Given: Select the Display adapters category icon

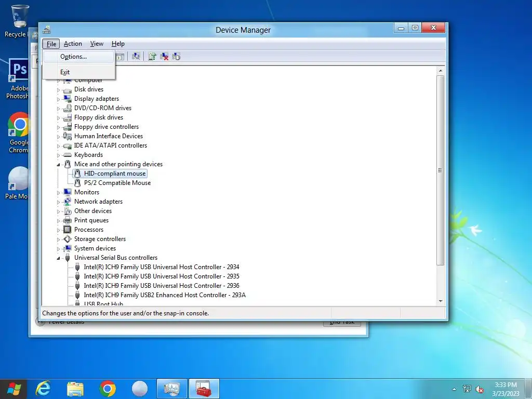Looking at the screenshot, I should [68, 98].
